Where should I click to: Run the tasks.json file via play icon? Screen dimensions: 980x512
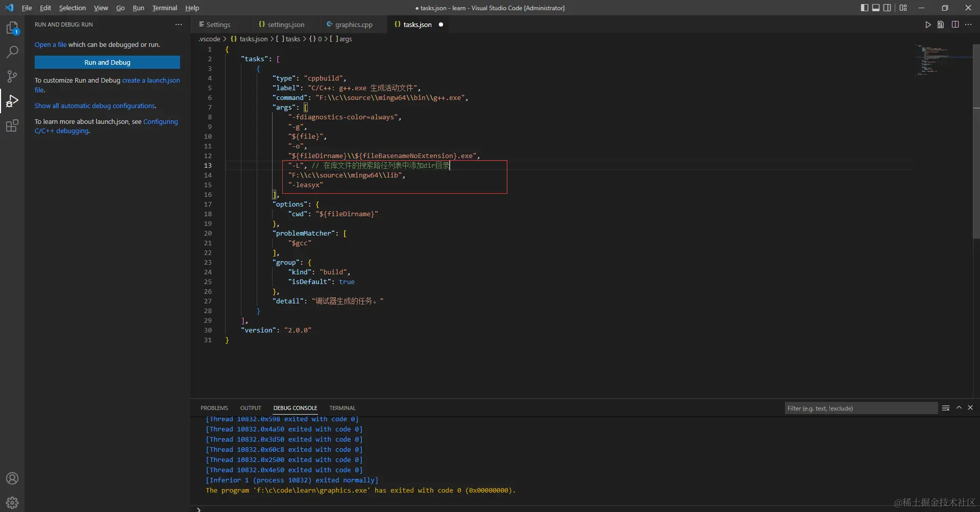click(x=928, y=24)
